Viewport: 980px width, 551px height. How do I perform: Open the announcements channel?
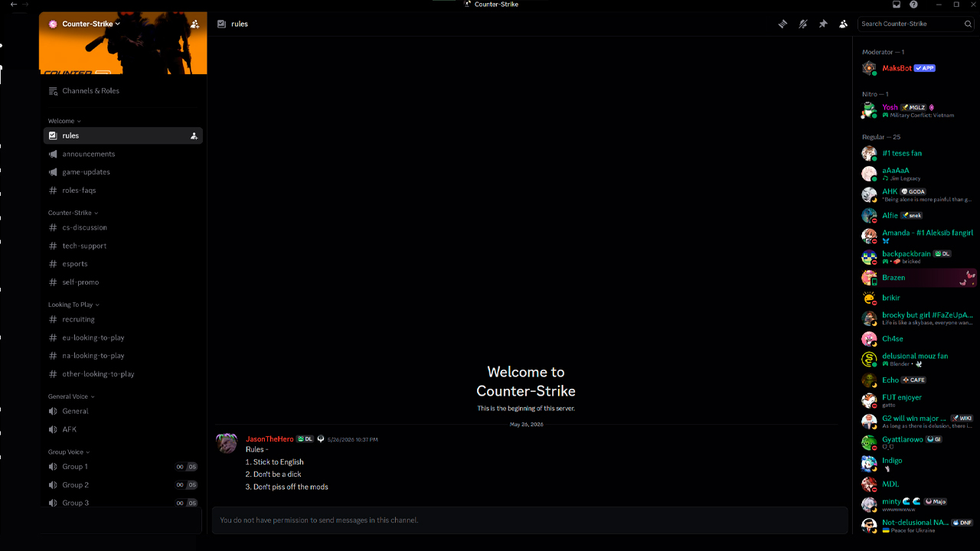tap(123, 154)
